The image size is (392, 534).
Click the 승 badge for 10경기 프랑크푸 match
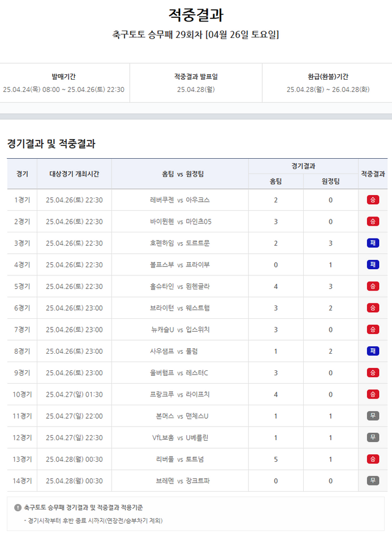372,394
